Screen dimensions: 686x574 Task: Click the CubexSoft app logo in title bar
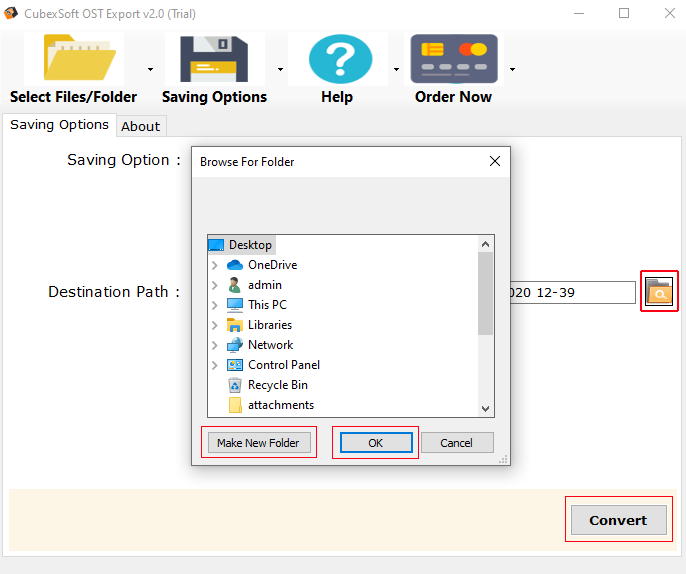click(x=10, y=13)
